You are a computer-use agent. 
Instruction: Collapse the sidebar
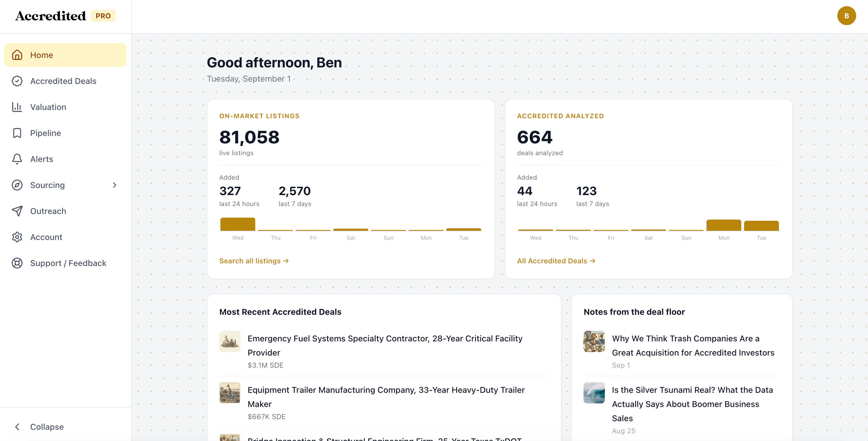(x=65, y=427)
